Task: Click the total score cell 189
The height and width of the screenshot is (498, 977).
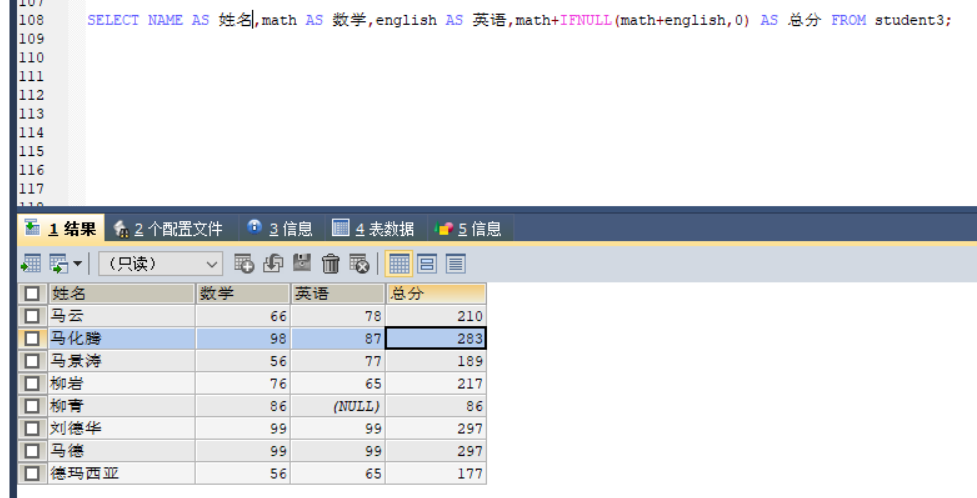Action: coord(436,361)
